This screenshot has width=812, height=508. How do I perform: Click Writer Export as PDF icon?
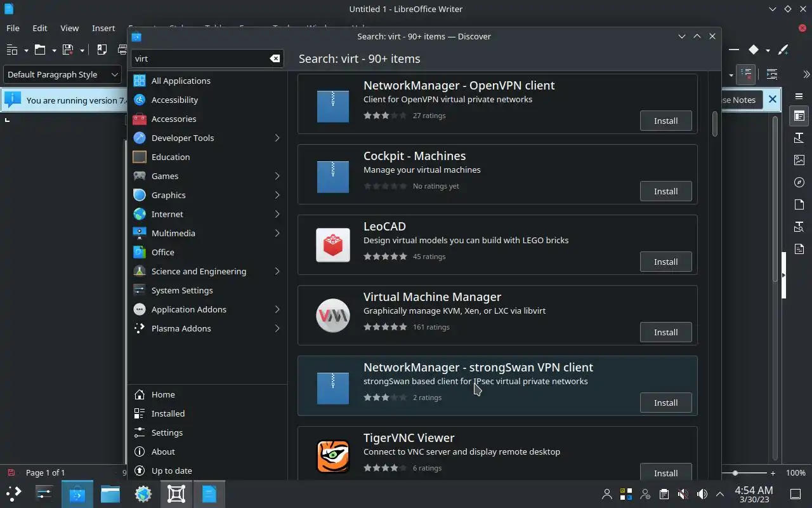[x=102, y=50]
